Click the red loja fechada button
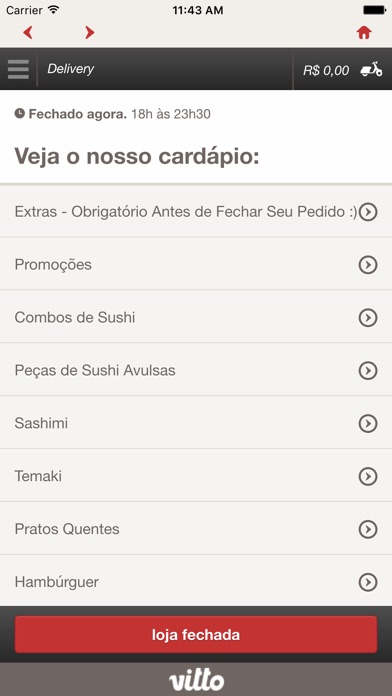The image size is (392, 696). tap(196, 634)
